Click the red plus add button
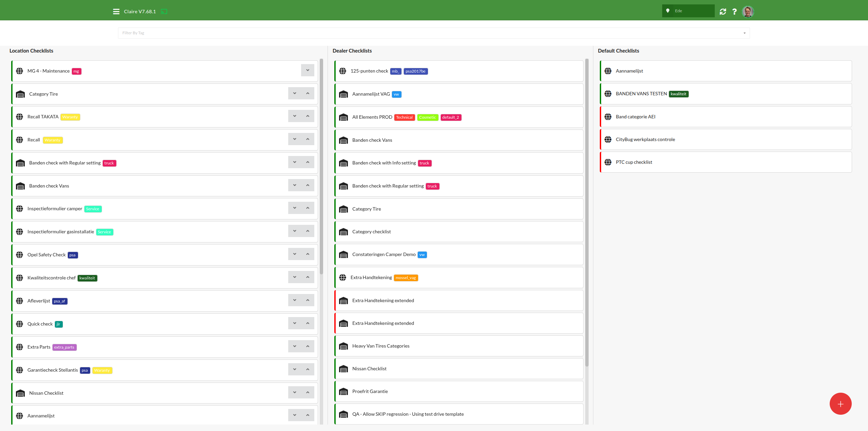Image resolution: width=868 pixels, height=431 pixels. [x=840, y=404]
